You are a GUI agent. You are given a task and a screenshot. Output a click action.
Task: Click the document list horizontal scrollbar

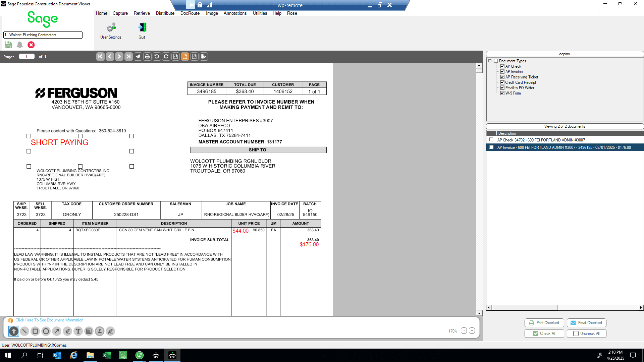(565, 307)
